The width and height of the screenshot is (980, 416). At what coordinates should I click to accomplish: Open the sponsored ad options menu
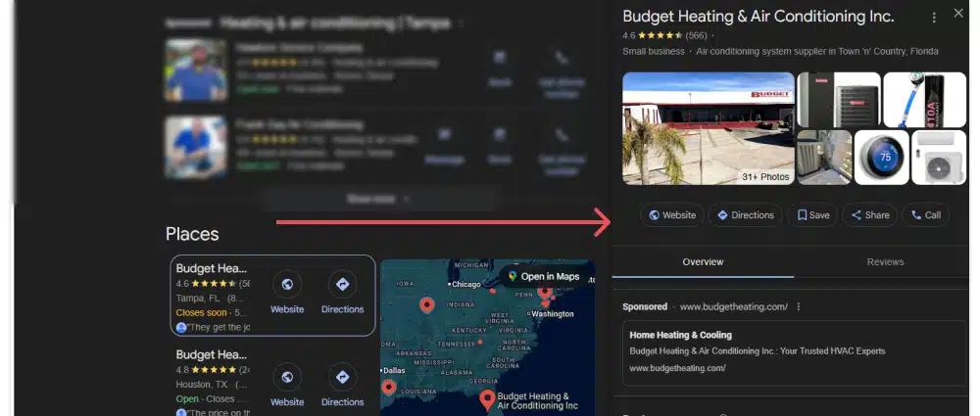(x=799, y=307)
